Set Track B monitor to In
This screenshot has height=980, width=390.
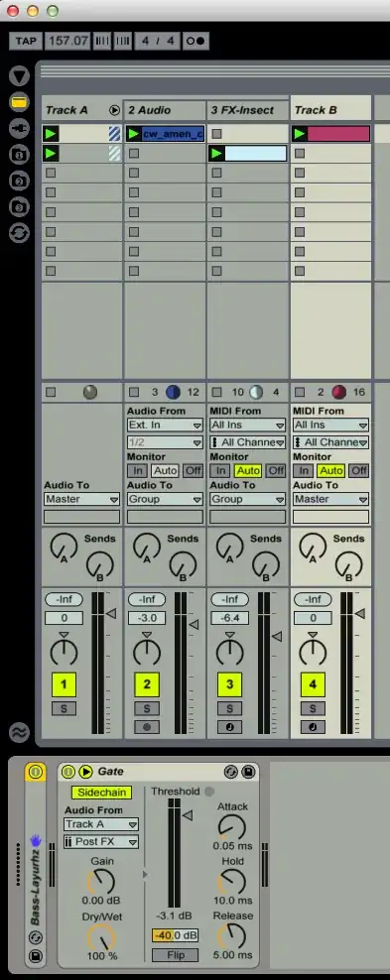point(303,470)
